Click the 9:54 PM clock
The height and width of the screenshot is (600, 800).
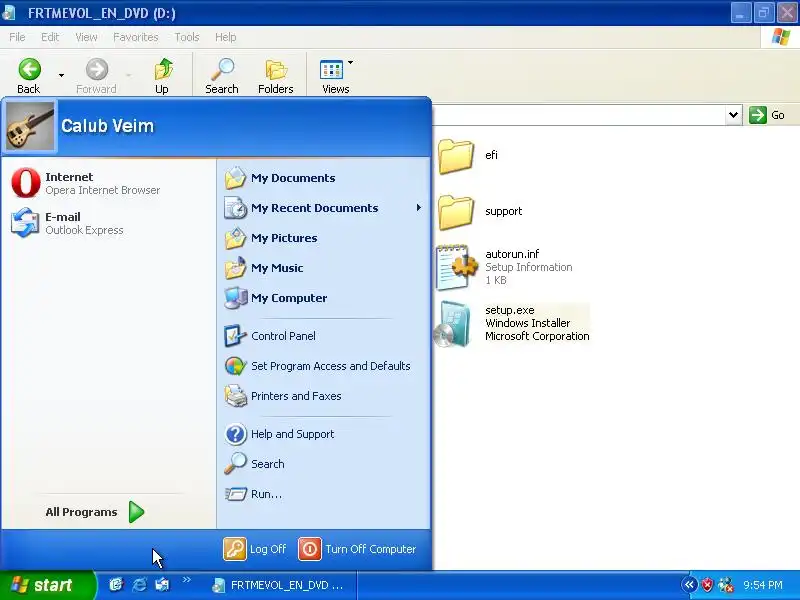pyautogui.click(x=763, y=585)
